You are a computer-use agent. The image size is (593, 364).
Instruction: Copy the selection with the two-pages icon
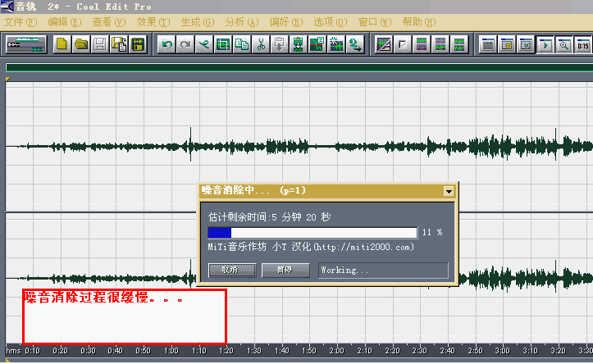click(242, 44)
